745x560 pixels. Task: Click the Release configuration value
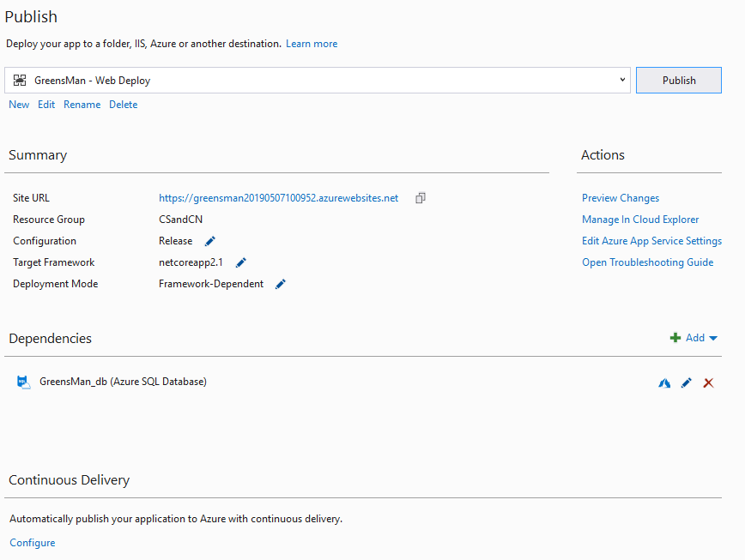coord(175,241)
